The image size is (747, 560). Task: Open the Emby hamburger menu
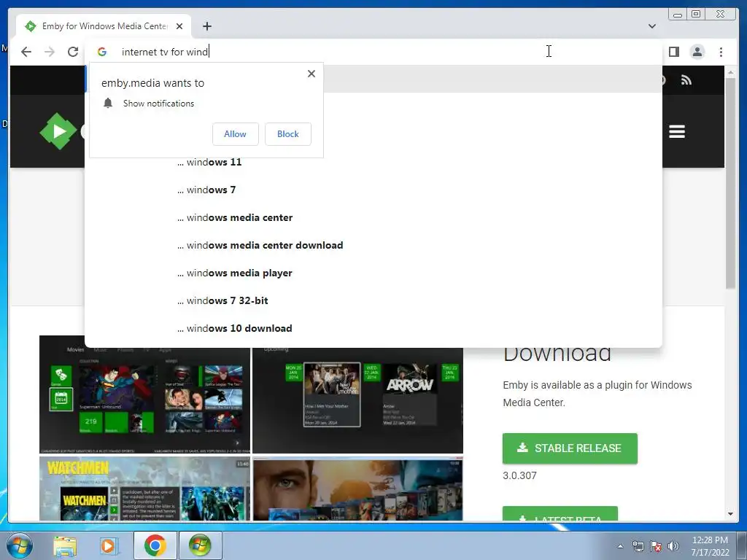coord(676,131)
